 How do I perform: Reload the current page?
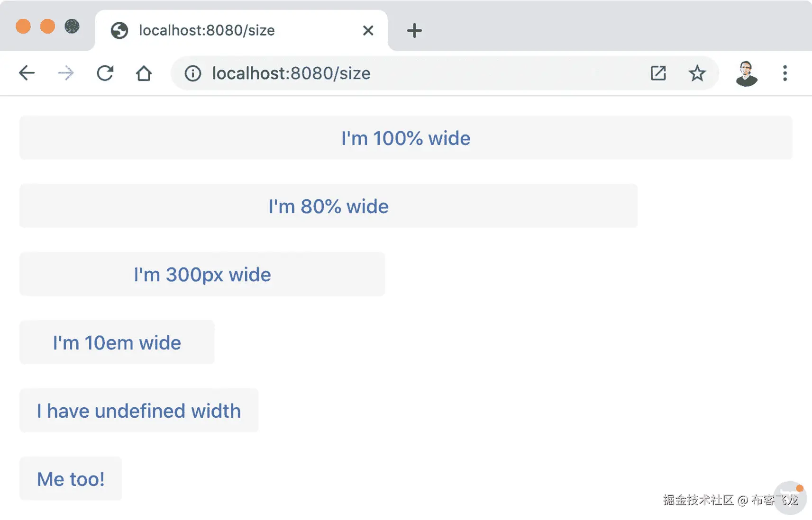tap(105, 73)
